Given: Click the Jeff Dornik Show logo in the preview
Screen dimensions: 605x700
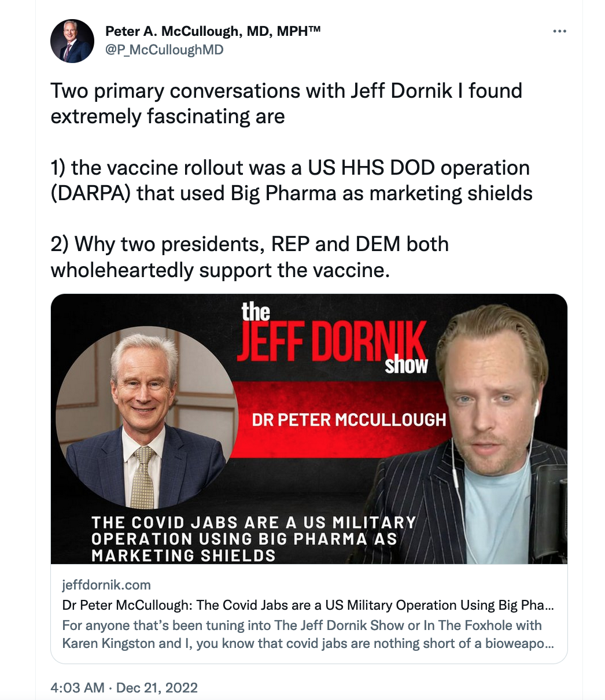Looking at the screenshot, I should click(x=333, y=339).
